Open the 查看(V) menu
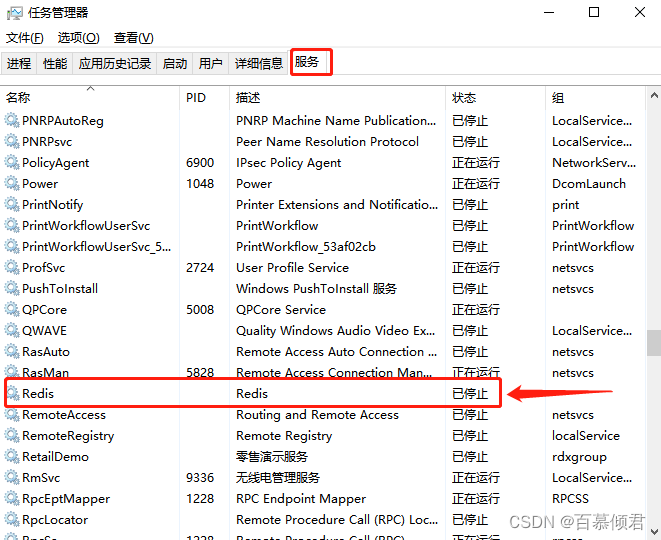Image resolution: width=661 pixels, height=540 pixels. [x=133, y=38]
